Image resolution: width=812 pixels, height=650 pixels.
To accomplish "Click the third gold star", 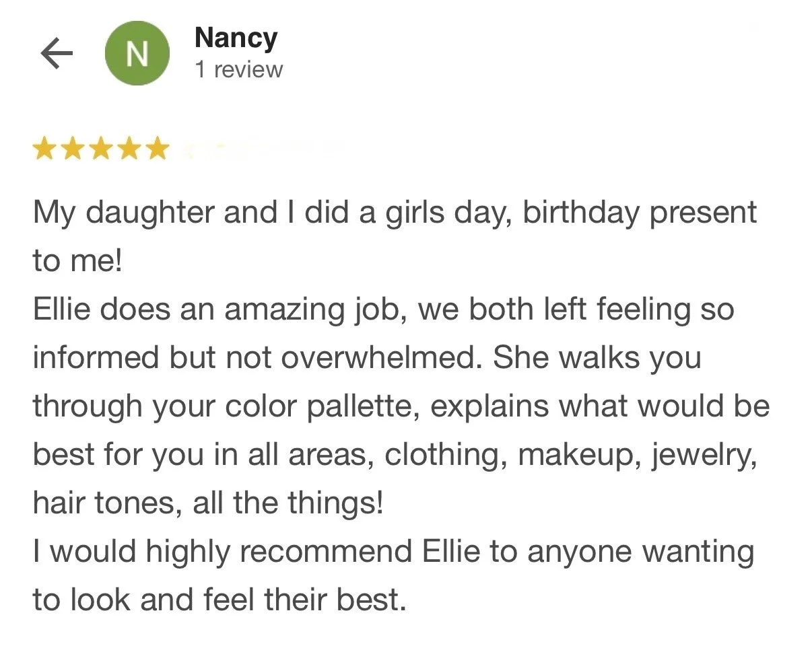I will pyautogui.click(x=101, y=149).
